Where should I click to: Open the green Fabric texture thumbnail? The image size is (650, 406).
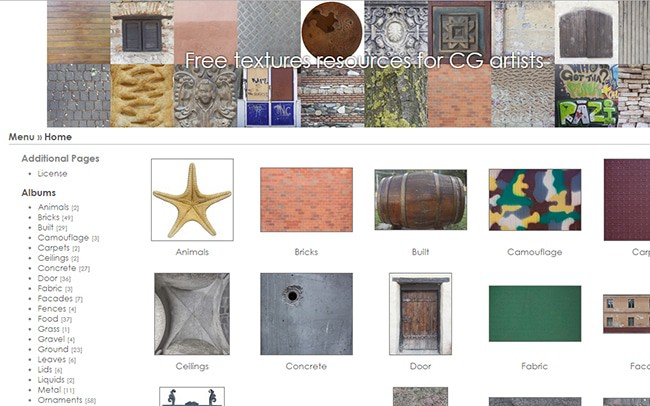point(534,314)
